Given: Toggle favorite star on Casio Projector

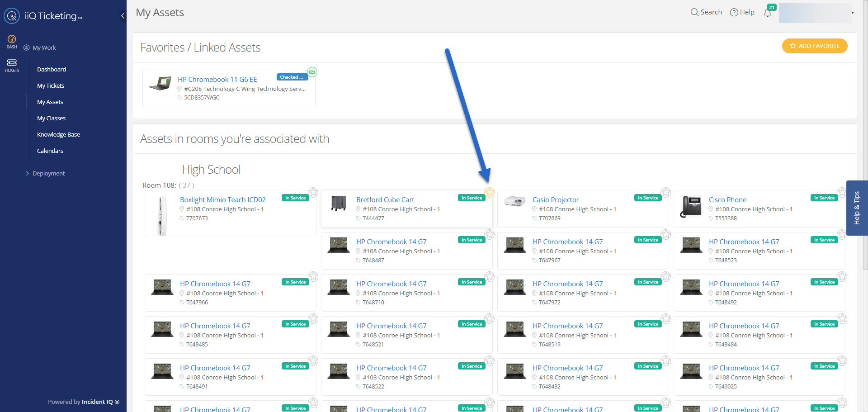Looking at the screenshot, I should [x=665, y=192].
